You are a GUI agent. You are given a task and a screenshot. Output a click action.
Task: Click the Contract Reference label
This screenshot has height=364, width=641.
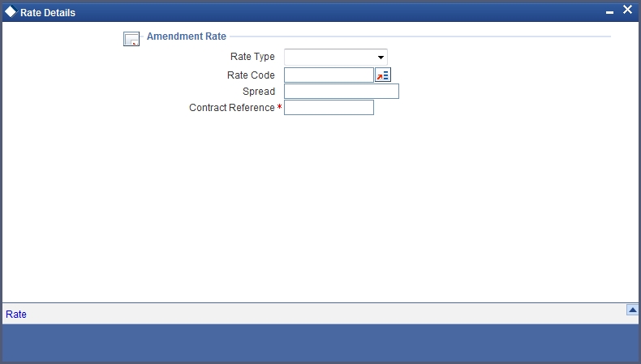[232, 108]
